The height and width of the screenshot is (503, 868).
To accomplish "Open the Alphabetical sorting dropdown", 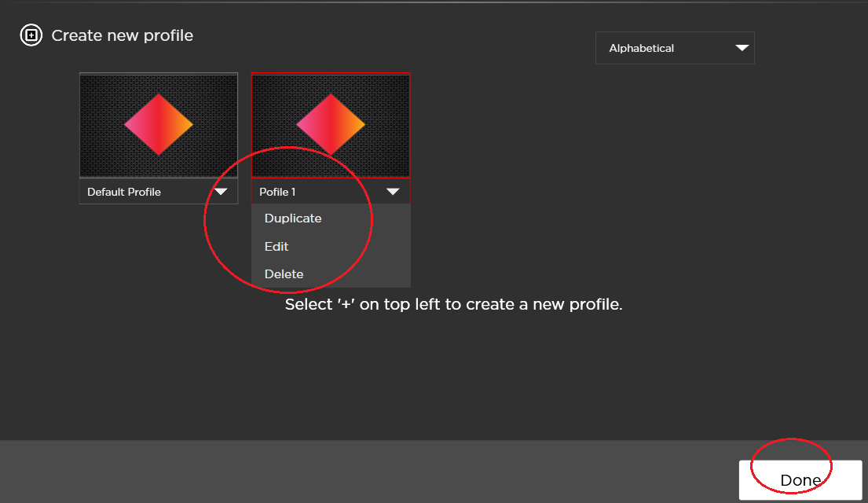I will (674, 48).
